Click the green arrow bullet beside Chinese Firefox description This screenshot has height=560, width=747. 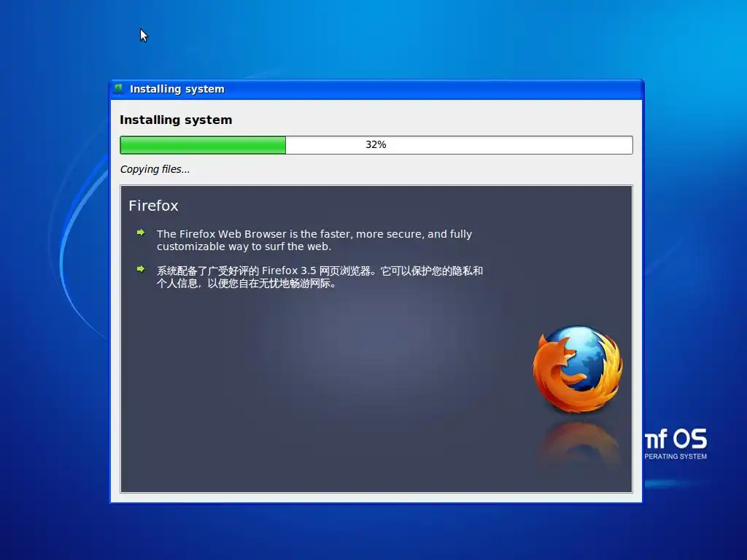[141, 270]
